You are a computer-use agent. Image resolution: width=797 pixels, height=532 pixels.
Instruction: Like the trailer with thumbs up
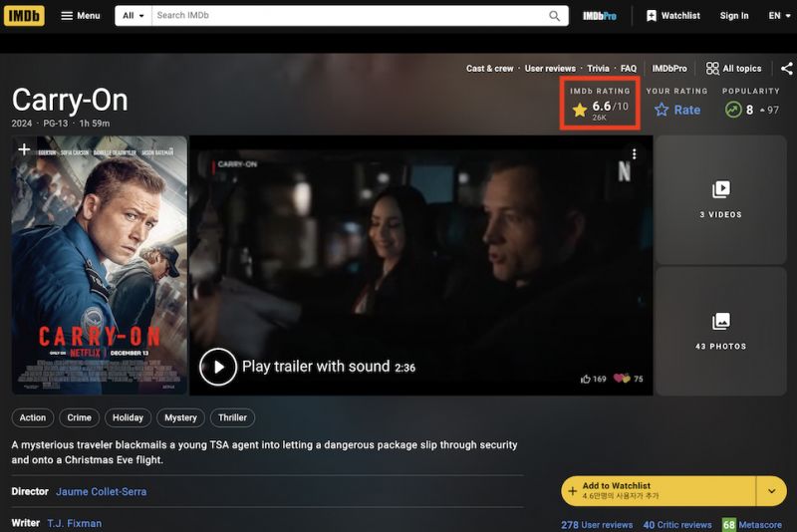coord(586,379)
